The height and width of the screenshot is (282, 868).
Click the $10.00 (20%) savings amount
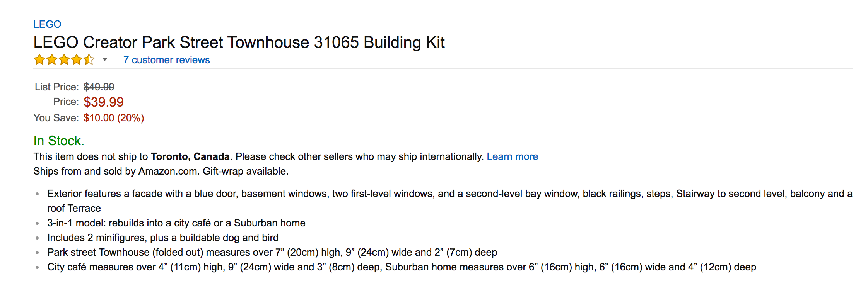pos(114,118)
